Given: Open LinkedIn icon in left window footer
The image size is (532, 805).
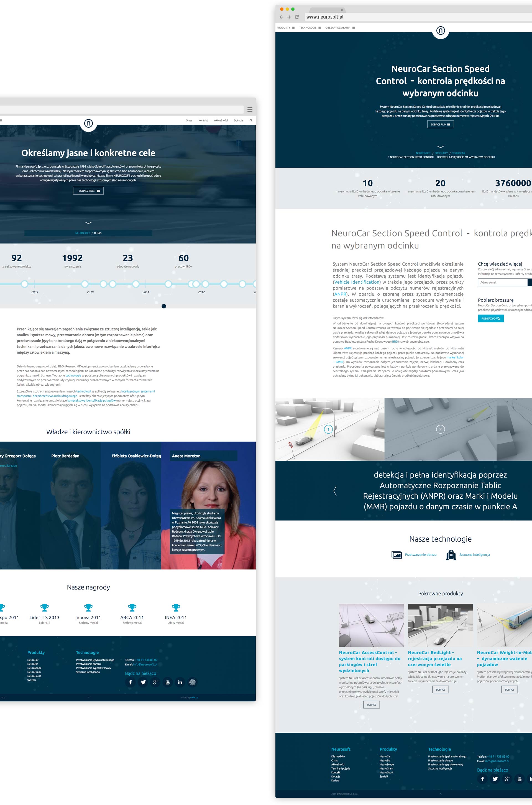Looking at the screenshot, I should tap(180, 682).
